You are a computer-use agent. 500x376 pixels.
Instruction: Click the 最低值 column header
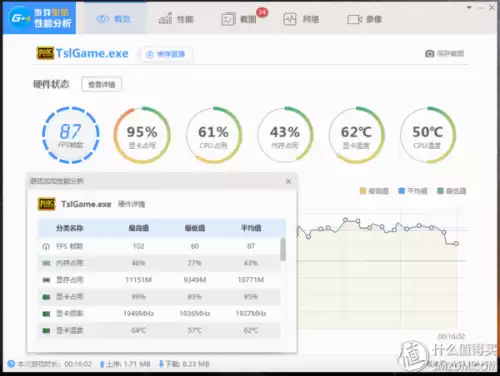point(195,228)
